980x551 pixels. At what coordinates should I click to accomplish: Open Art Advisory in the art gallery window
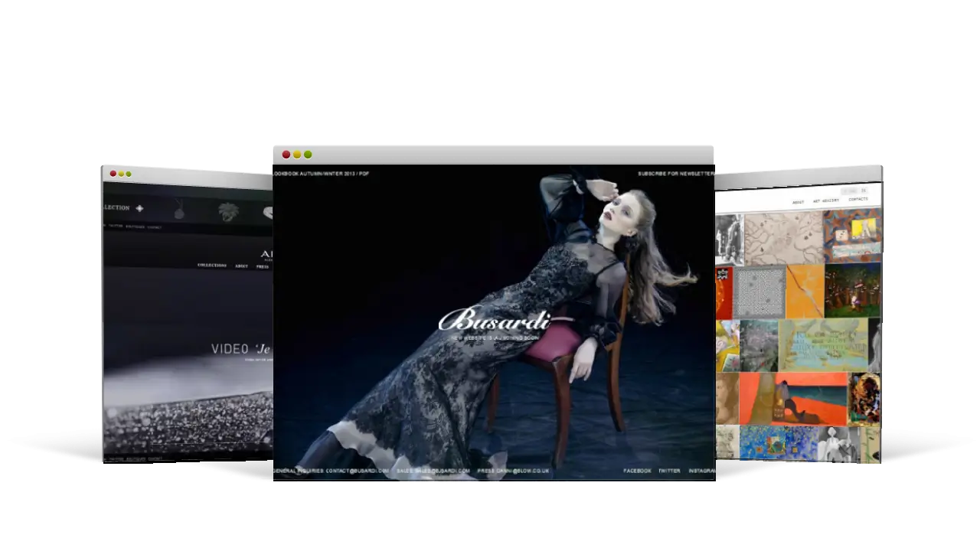pyautogui.click(x=826, y=201)
